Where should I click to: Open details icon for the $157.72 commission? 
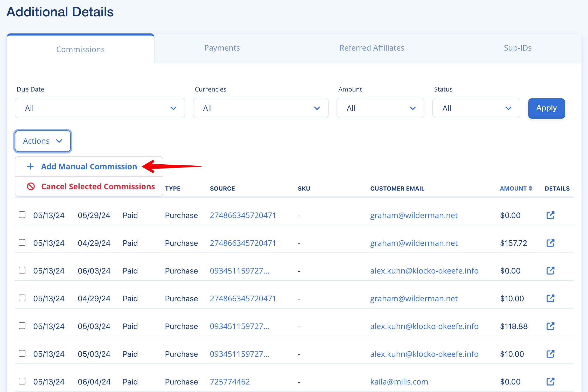(x=550, y=243)
